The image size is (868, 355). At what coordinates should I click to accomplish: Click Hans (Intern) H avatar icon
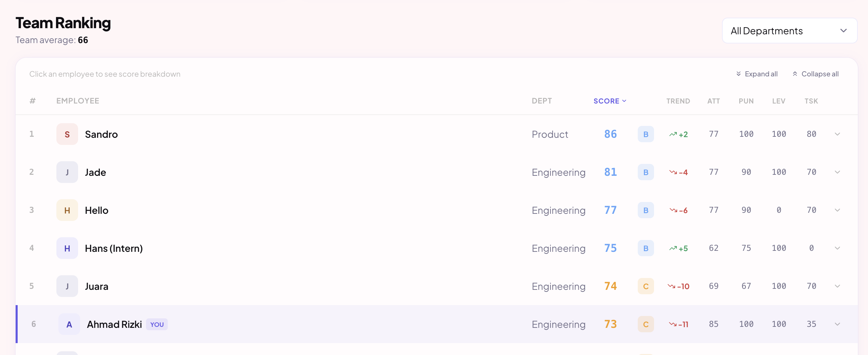(67, 248)
